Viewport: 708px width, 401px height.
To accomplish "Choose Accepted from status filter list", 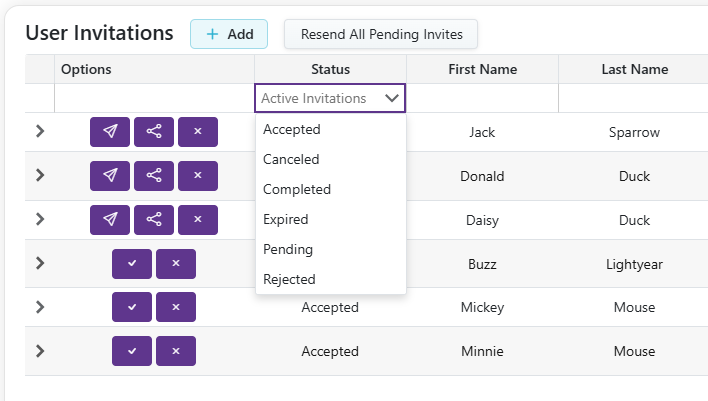I will click(331, 130).
